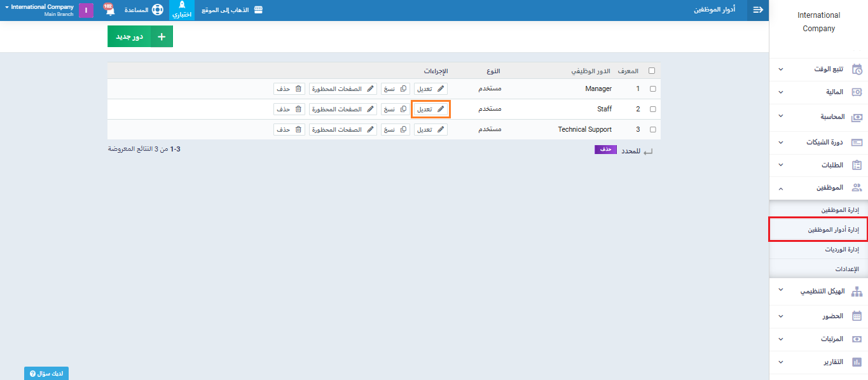Click the التقارير chart icon
Viewport: 868px width, 380px height.
point(857,362)
